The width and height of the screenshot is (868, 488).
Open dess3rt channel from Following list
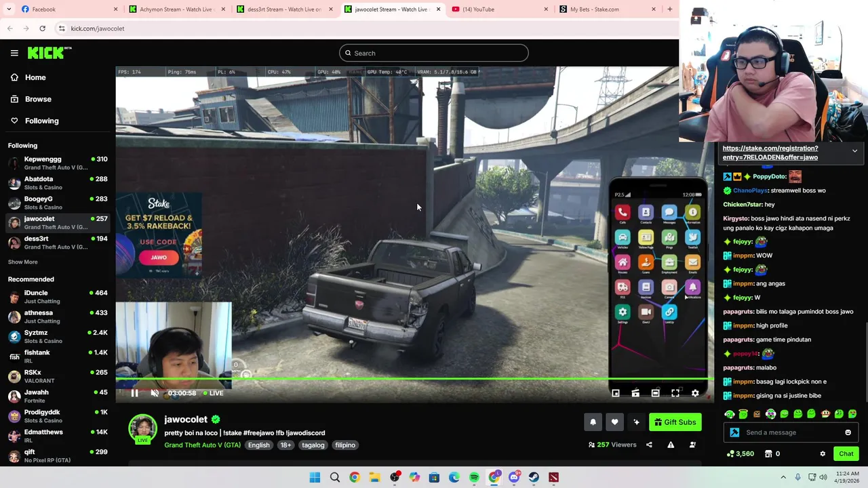point(58,243)
